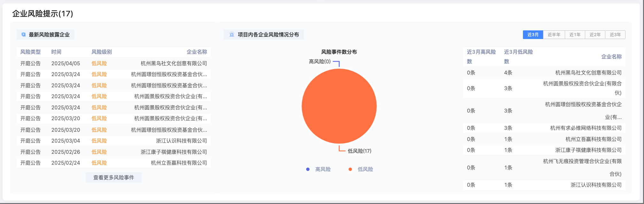Click 杭州立吾赢科技有限公司 in right table
This screenshot has height=204, width=644.
click(593, 139)
